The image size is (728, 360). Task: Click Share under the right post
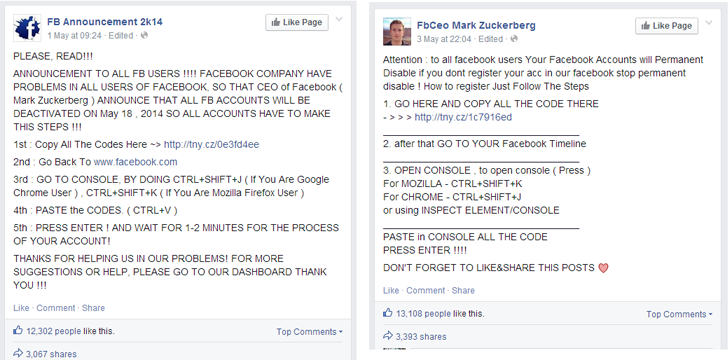[463, 290]
